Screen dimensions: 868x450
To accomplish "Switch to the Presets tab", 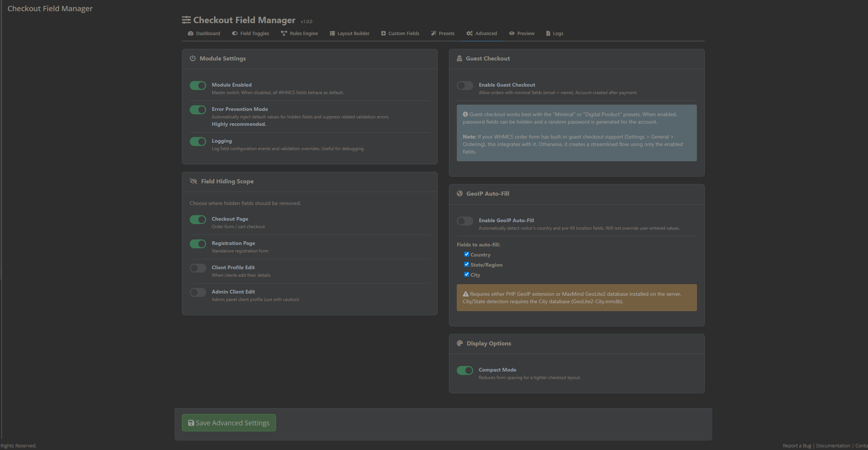I will (x=446, y=34).
